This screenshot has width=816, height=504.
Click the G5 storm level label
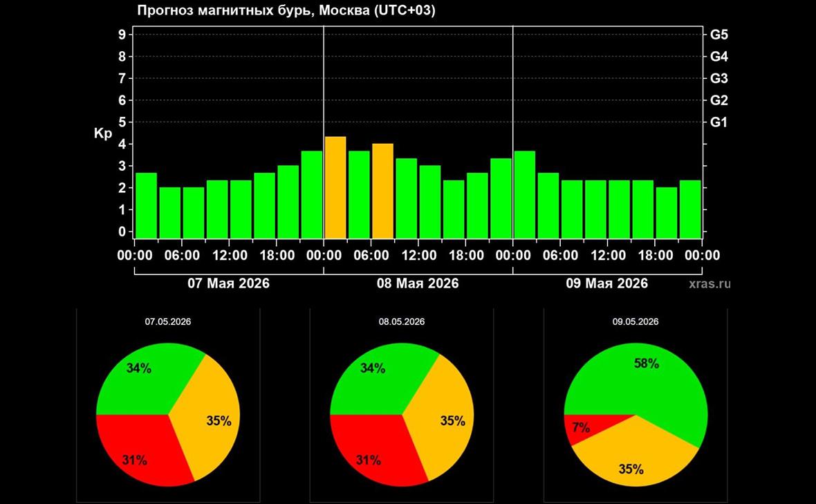[718, 35]
